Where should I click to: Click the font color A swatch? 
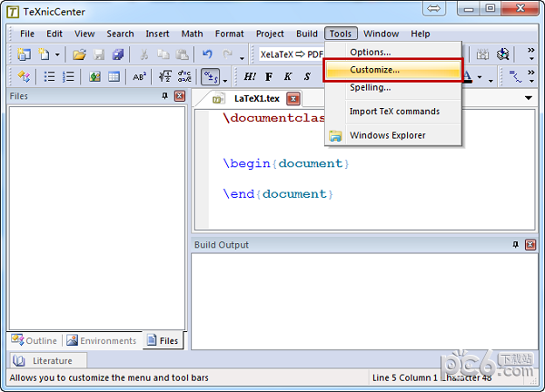(x=468, y=76)
